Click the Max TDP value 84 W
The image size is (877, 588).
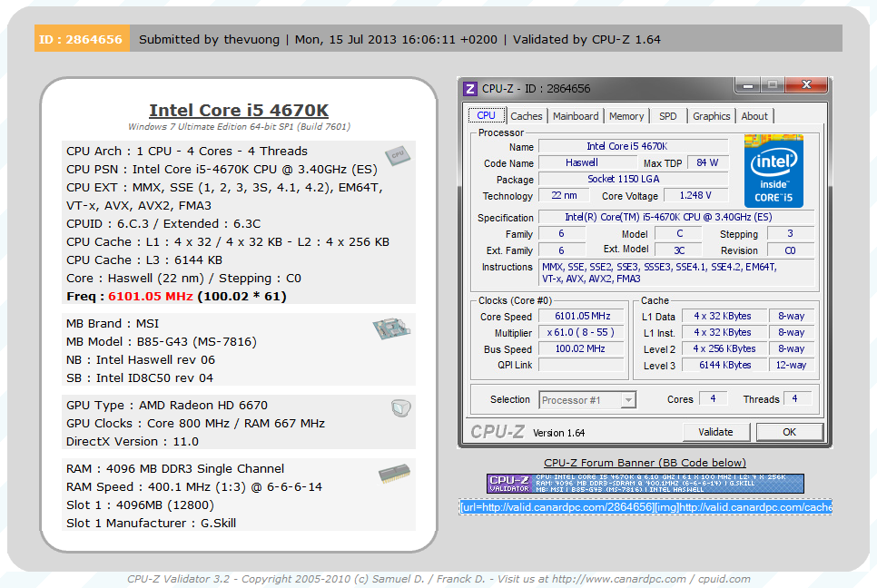(x=707, y=162)
